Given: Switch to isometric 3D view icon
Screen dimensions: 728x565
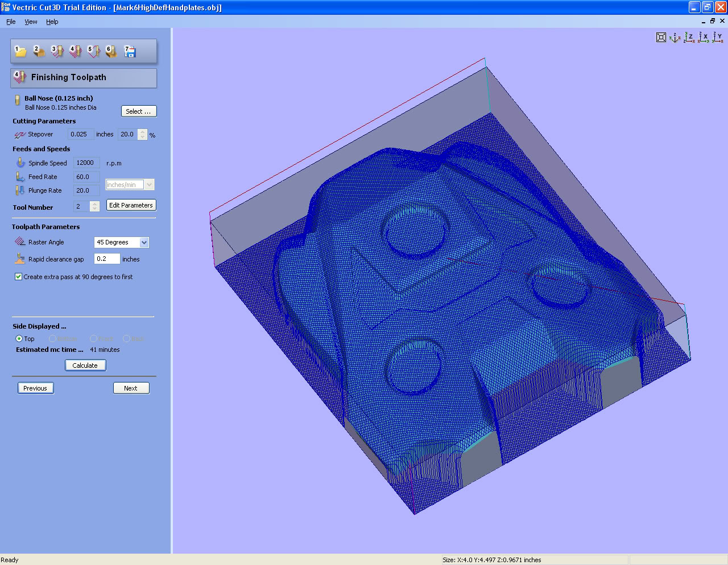Looking at the screenshot, I should (x=675, y=38).
